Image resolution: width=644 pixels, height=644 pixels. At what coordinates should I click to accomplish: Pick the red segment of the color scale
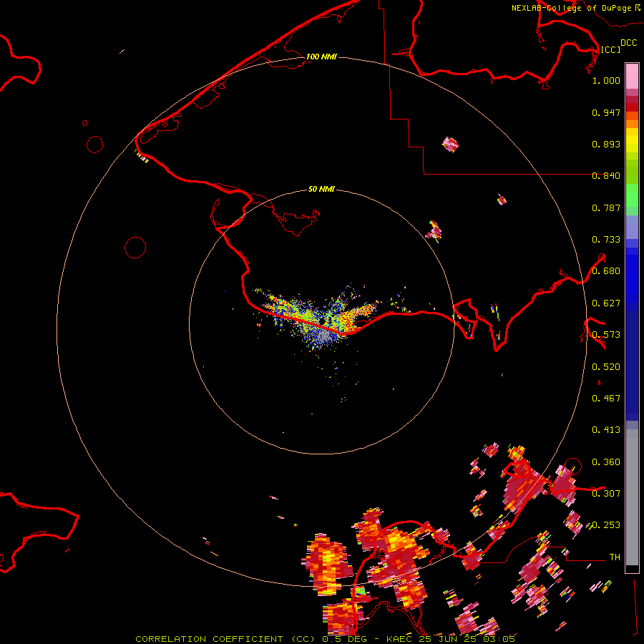[x=632, y=107]
